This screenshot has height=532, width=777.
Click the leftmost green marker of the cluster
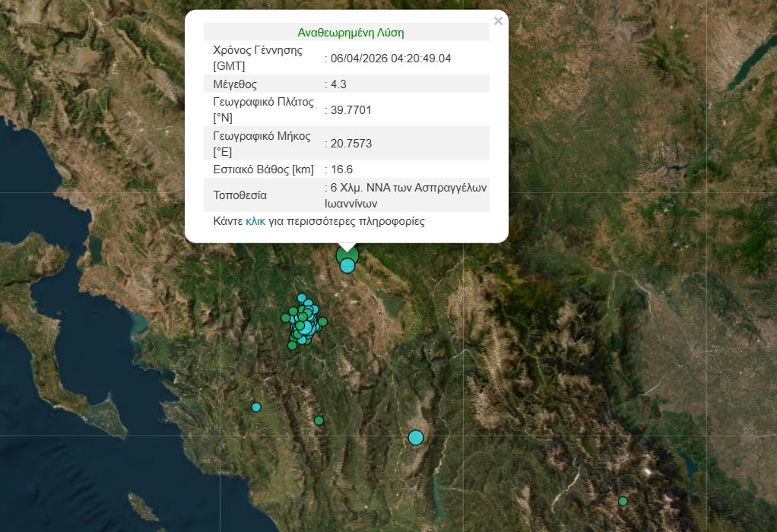click(x=286, y=318)
